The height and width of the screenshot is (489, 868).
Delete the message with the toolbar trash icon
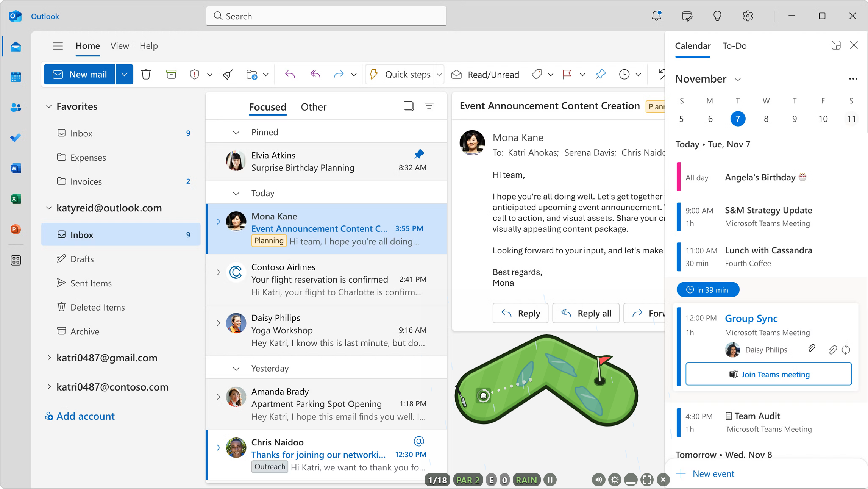pyautogui.click(x=146, y=74)
